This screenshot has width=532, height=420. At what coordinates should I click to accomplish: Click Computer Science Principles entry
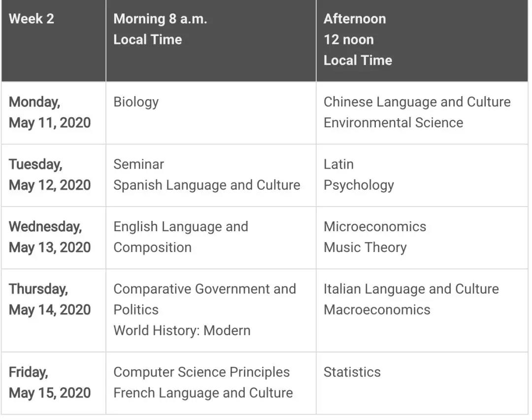(x=201, y=372)
